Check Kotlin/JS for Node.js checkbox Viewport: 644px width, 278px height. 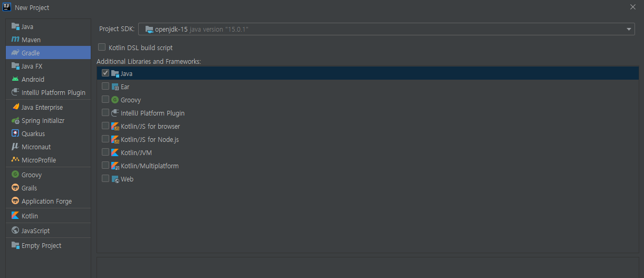tap(105, 139)
